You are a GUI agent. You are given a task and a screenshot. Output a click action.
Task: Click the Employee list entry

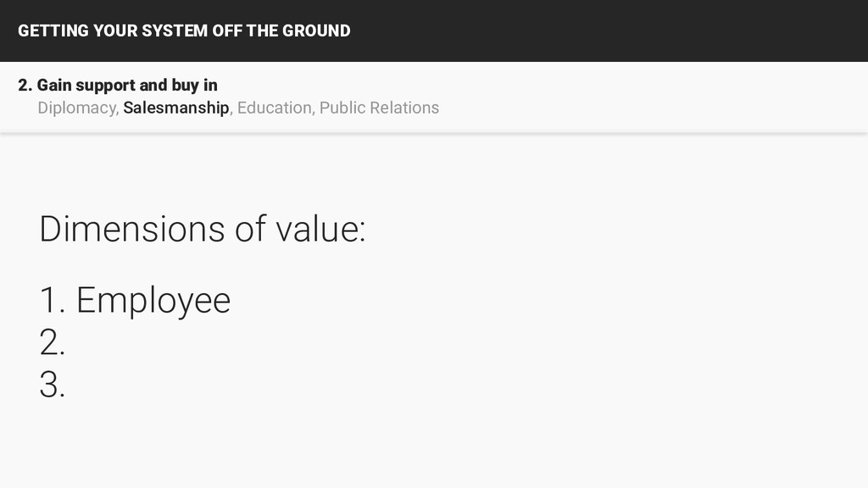(153, 302)
